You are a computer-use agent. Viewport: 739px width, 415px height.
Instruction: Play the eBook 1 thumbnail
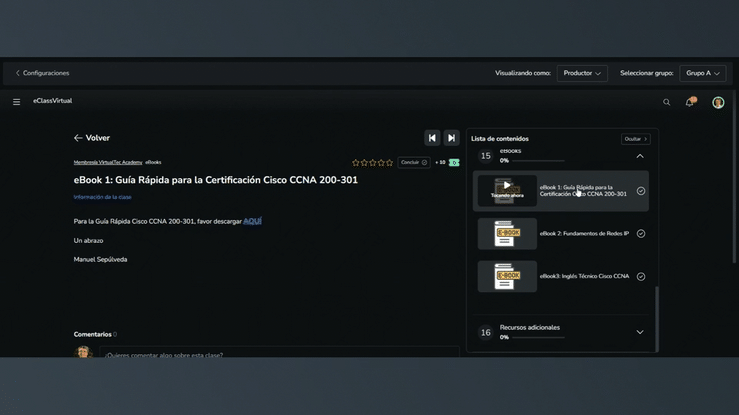[507, 191]
